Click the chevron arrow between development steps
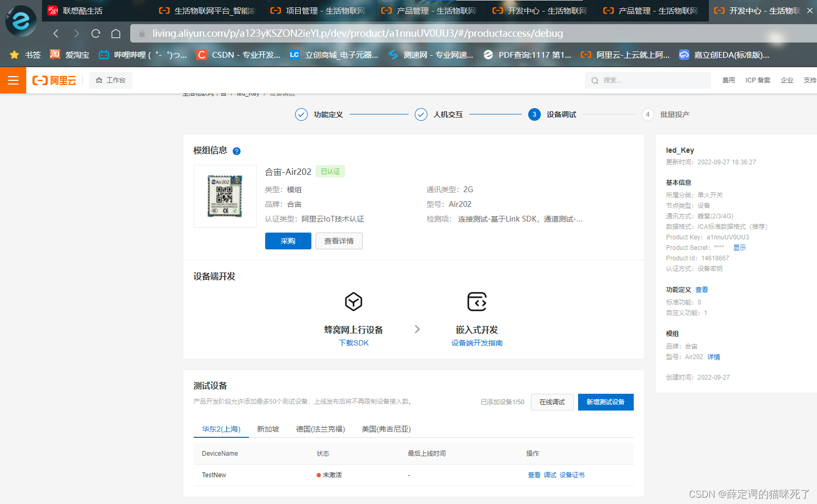 pyautogui.click(x=417, y=329)
